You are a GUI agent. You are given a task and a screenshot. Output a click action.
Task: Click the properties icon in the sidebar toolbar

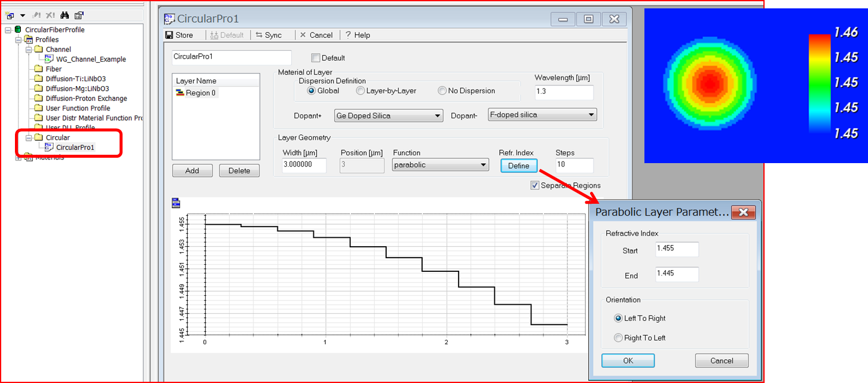pyautogui.click(x=79, y=15)
